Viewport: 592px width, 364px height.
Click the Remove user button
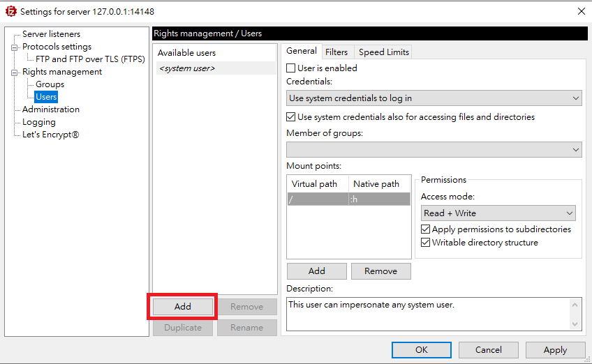pyautogui.click(x=247, y=307)
